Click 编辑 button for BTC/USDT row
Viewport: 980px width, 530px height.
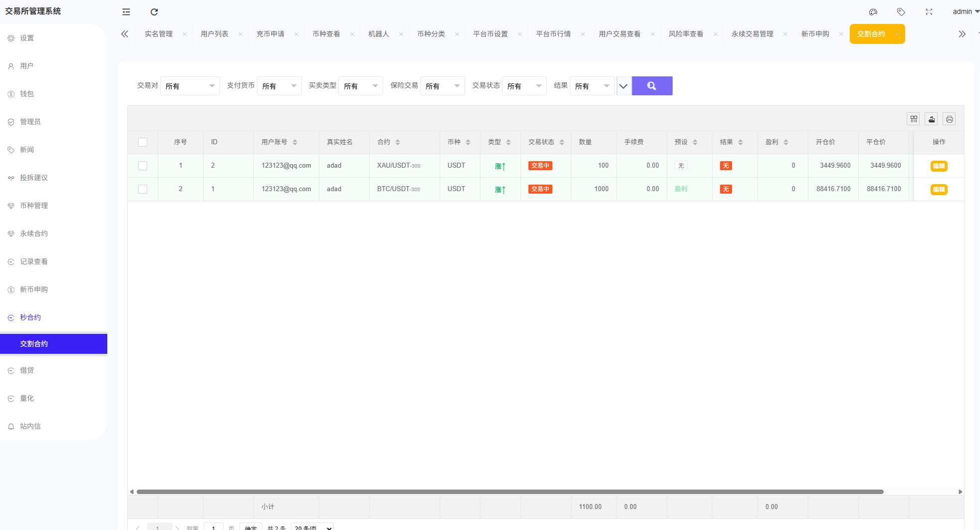click(939, 190)
